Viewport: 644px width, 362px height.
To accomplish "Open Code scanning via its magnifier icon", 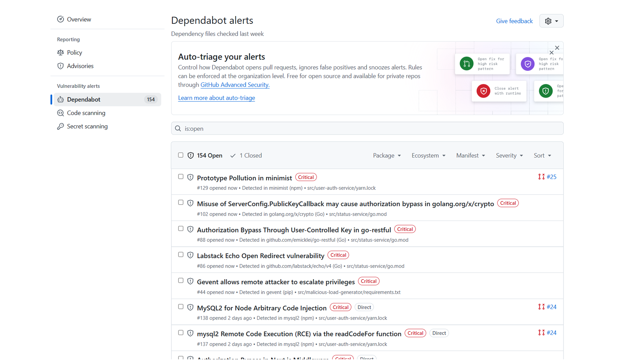I will tap(61, 113).
